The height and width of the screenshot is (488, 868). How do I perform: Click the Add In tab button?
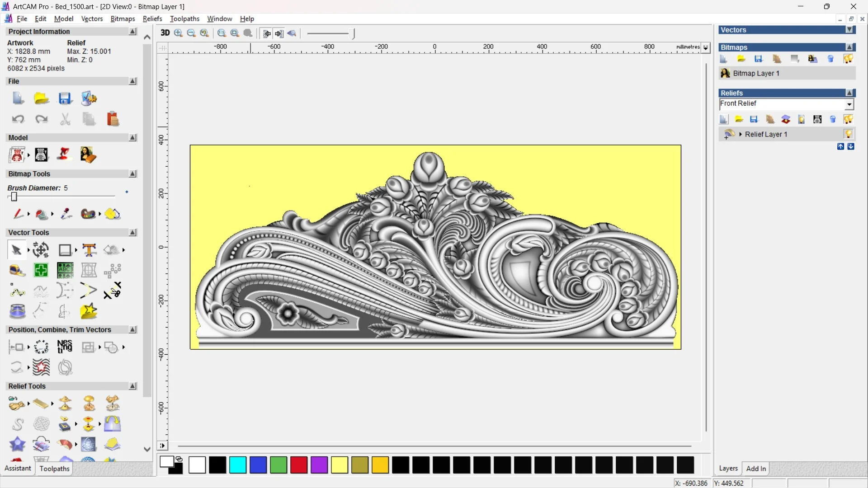pyautogui.click(x=756, y=469)
